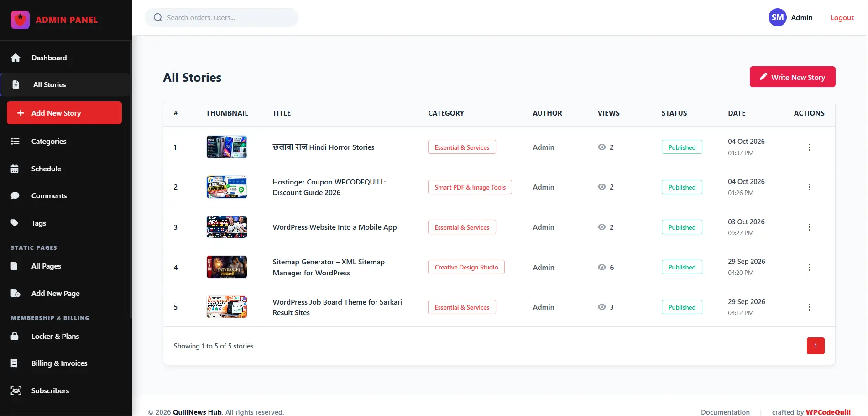Open actions menu for Sitemap Generator story

tap(809, 267)
